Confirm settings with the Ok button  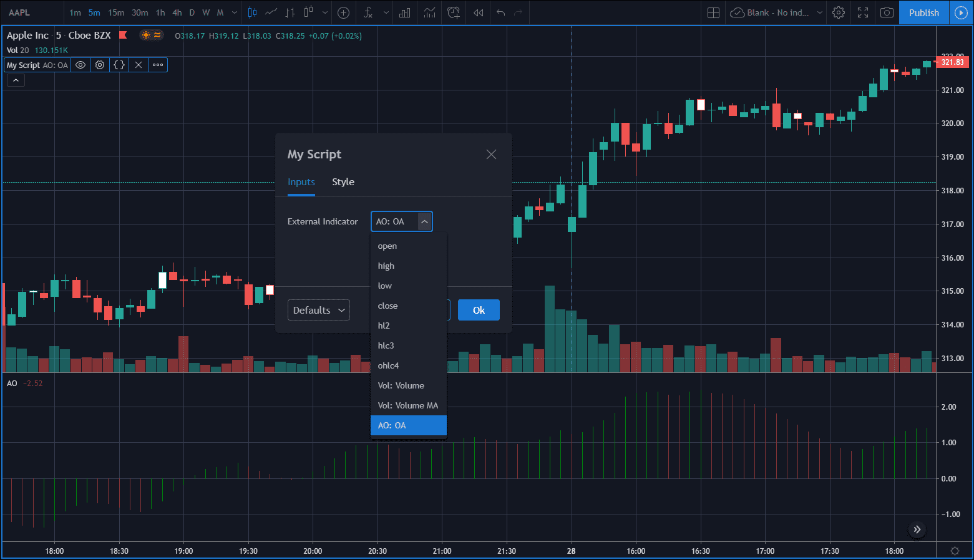tap(479, 310)
